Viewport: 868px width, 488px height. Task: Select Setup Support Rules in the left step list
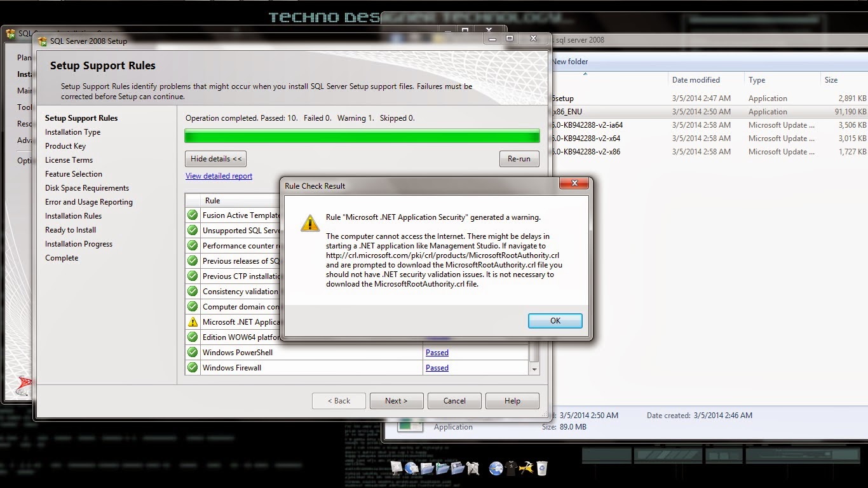pos(81,118)
